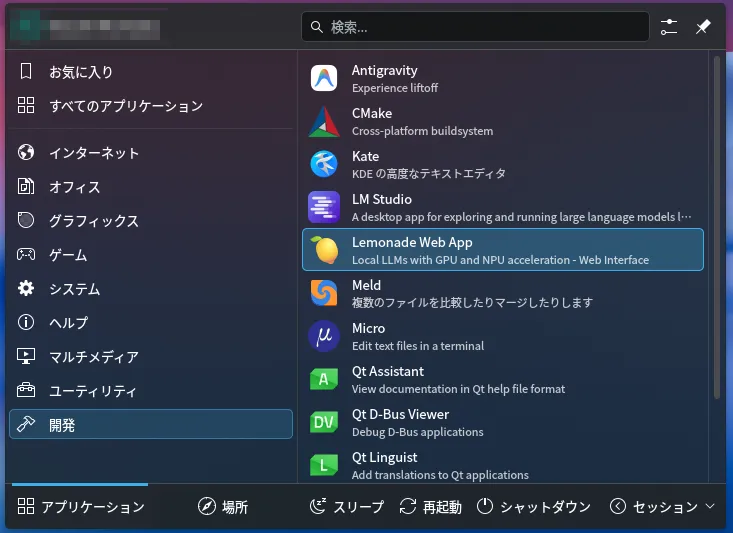Click the grid icon beside すべてのアプリケーション
The height and width of the screenshot is (533, 733).
click(x=26, y=105)
